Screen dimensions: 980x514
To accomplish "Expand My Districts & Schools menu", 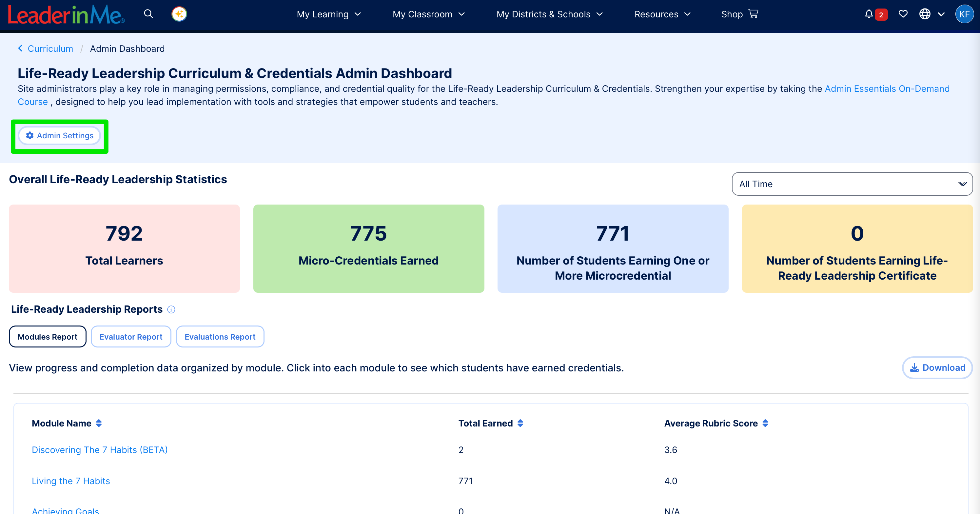I will pos(550,14).
